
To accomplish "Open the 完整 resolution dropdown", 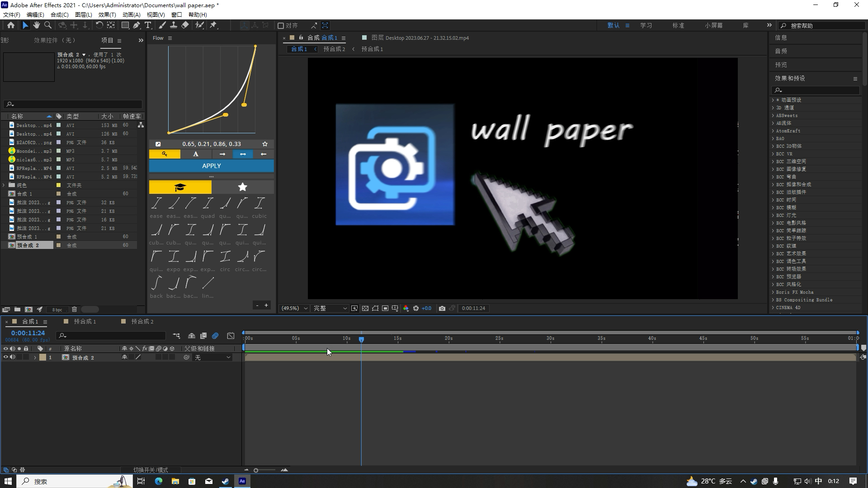I will [x=330, y=308].
